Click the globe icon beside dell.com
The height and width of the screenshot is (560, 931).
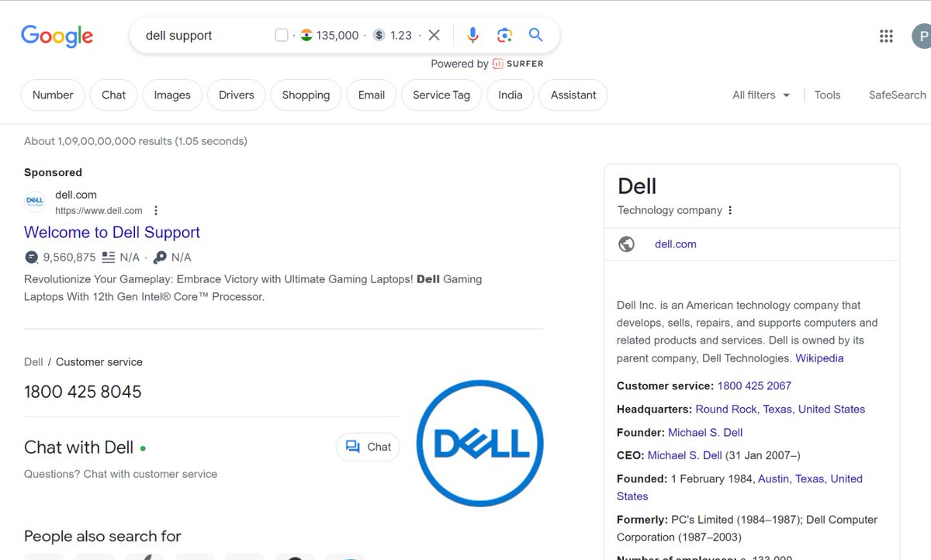pyautogui.click(x=627, y=244)
